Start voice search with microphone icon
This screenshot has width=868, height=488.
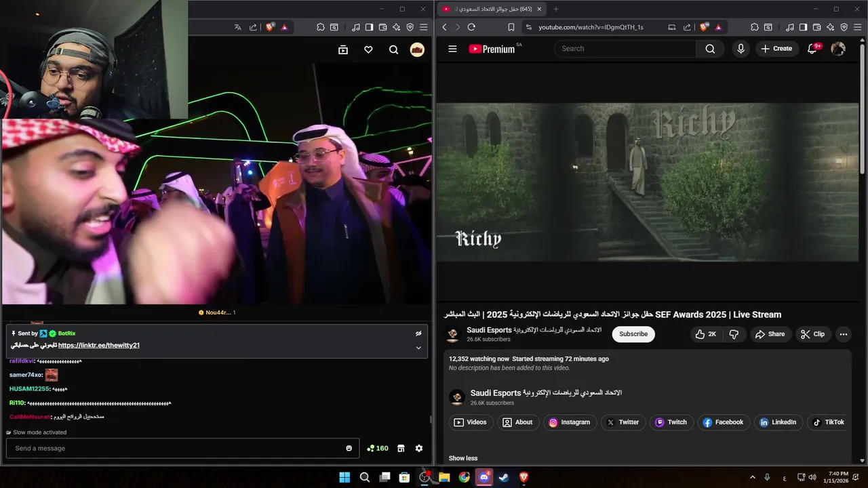click(741, 49)
